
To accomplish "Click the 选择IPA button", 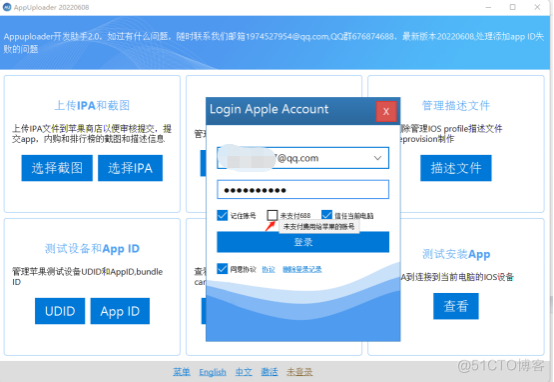I will [130, 168].
